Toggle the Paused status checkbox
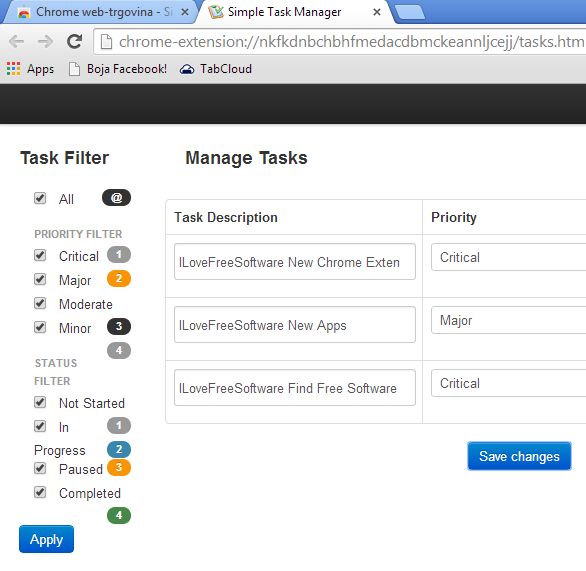Viewport: 586px width, 571px height. pyautogui.click(x=40, y=468)
